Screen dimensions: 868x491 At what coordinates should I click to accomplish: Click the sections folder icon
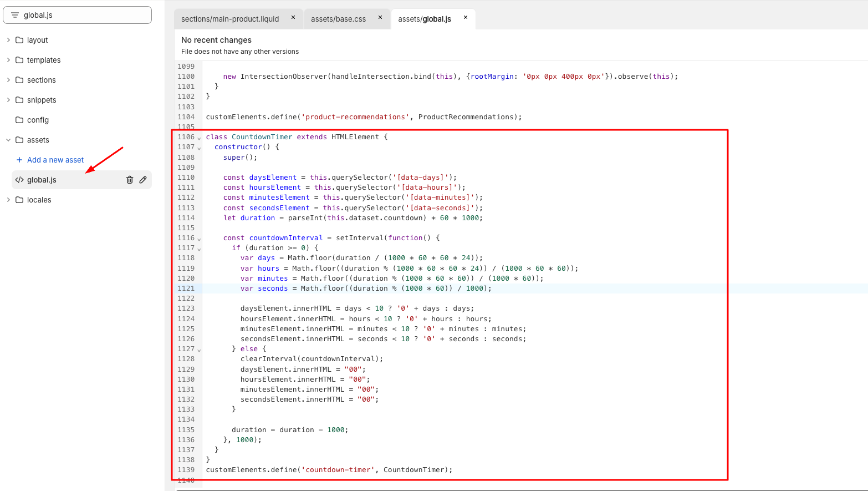[19, 80]
